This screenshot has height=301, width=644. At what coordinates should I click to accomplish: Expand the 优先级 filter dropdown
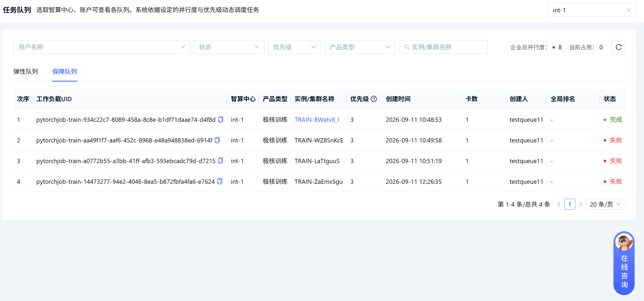point(295,47)
